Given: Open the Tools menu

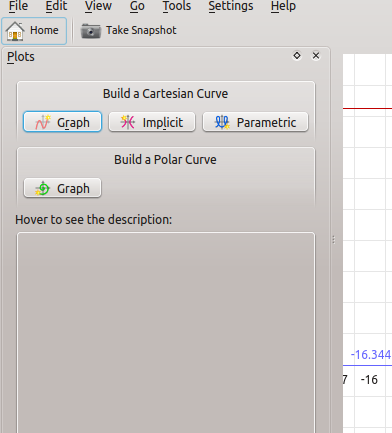Looking at the screenshot, I should tap(177, 6).
